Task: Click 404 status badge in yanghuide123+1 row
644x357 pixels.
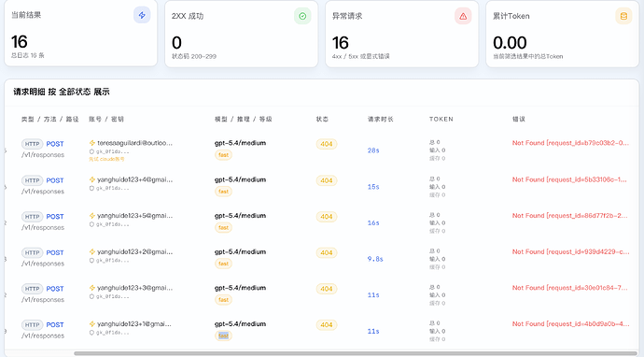Action: pos(327,325)
